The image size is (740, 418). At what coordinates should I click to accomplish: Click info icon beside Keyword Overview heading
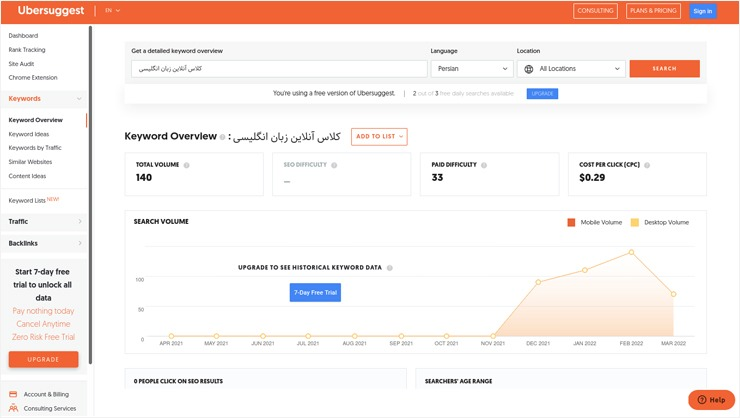click(x=222, y=137)
